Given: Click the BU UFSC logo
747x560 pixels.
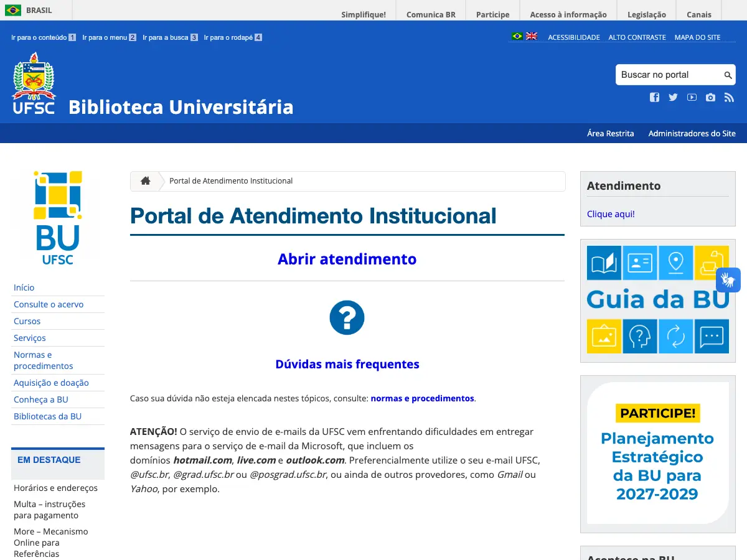Looking at the screenshot, I should click(x=57, y=218).
